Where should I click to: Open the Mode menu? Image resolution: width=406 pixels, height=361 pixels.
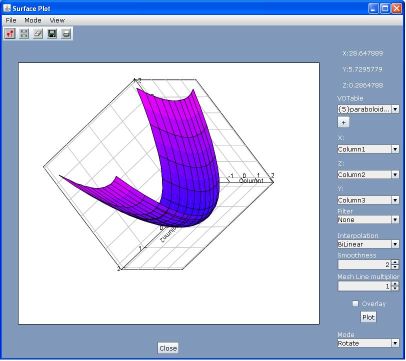33,20
